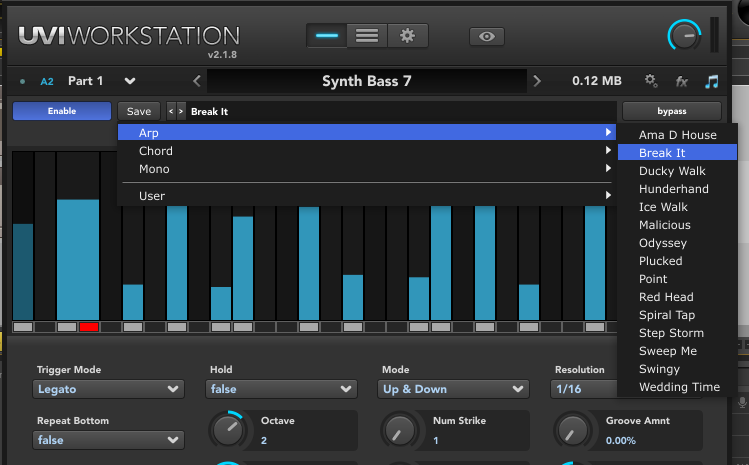Toggle the eye preview button

point(487,36)
